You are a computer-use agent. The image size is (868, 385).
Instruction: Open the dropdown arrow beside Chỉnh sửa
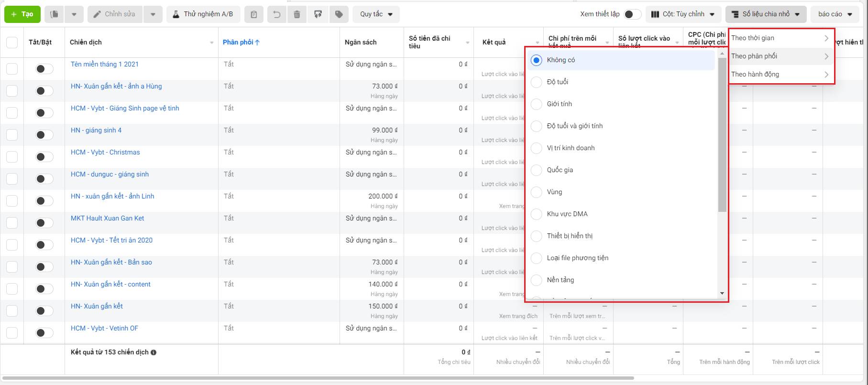[x=153, y=14]
